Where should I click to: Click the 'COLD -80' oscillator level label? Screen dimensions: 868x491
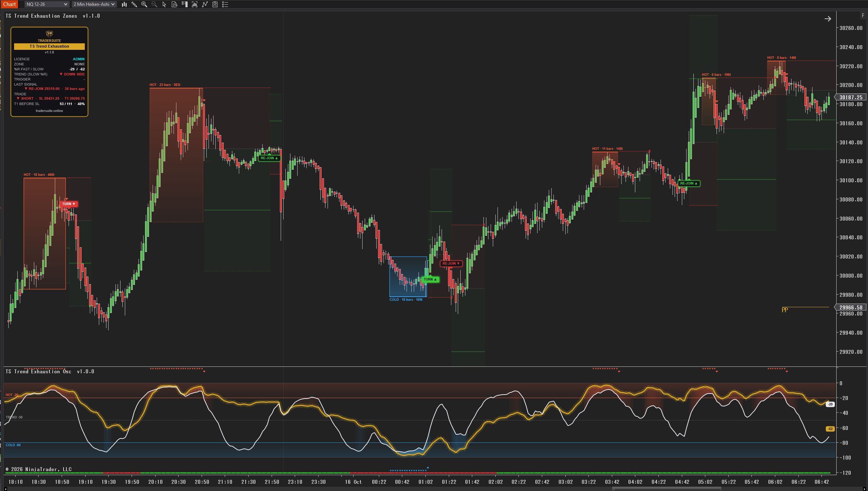[x=13, y=445]
